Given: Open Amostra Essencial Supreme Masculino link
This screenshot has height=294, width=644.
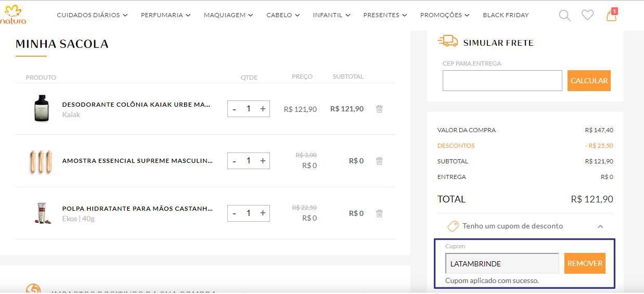Looking at the screenshot, I should [137, 161].
